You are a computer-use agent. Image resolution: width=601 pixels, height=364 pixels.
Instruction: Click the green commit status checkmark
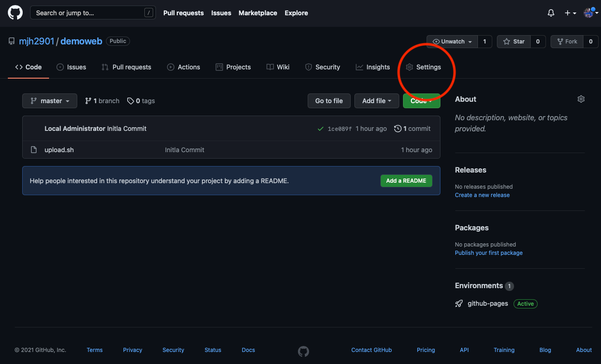320,129
